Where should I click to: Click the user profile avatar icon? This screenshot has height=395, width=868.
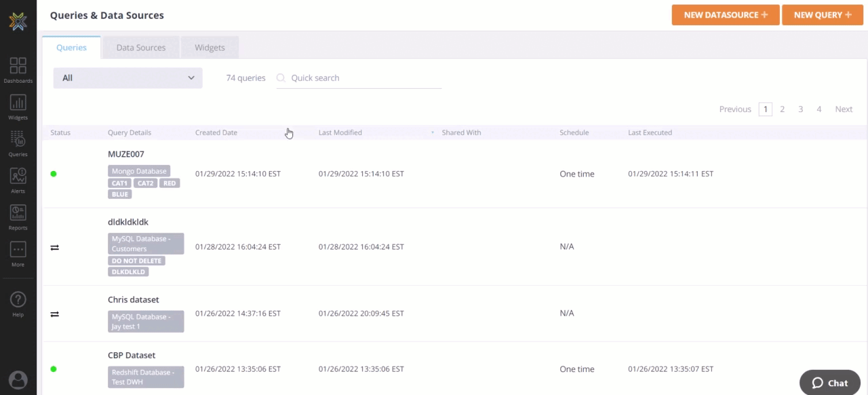pyautogui.click(x=18, y=380)
